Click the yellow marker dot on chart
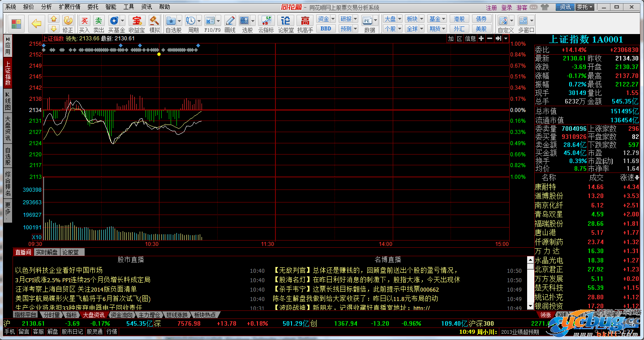The height and width of the screenshot is (340, 644). pos(159,54)
